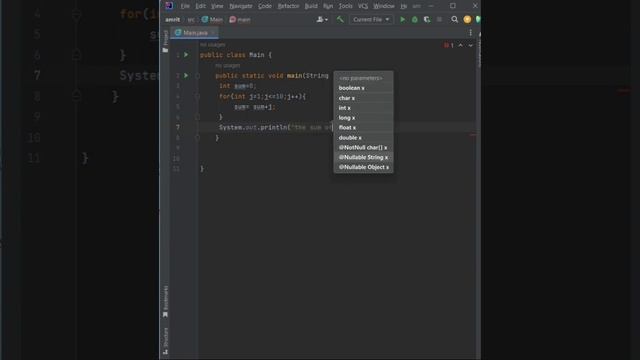
Task: Click the for loop code line
Action: [262, 96]
